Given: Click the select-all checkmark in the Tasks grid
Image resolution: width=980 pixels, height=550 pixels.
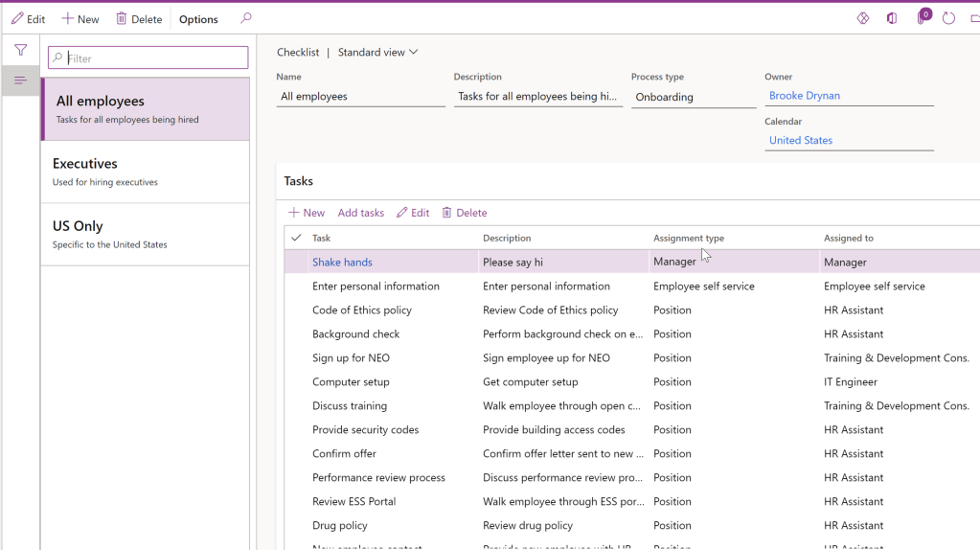Looking at the screenshot, I should click(x=296, y=238).
